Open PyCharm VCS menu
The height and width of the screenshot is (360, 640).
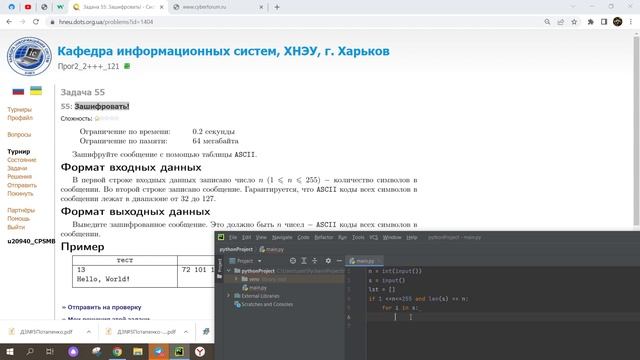point(373,237)
